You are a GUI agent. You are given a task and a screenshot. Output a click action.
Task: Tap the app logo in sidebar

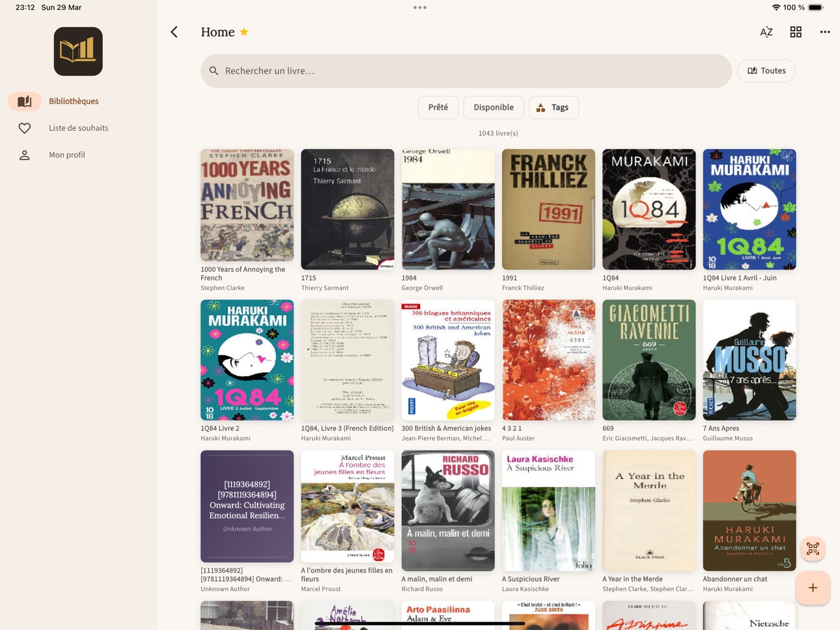pyautogui.click(x=78, y=51)
